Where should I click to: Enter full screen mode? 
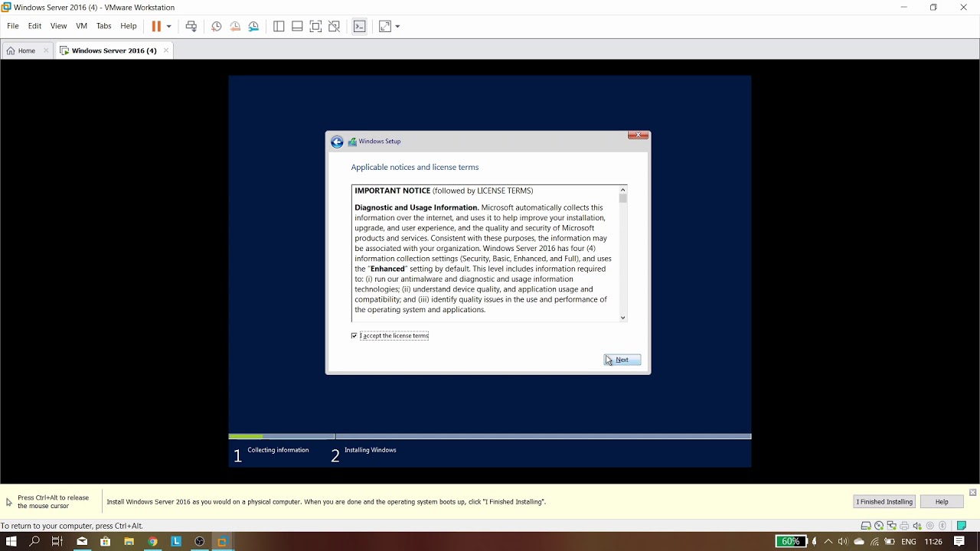tap(315, 26)
